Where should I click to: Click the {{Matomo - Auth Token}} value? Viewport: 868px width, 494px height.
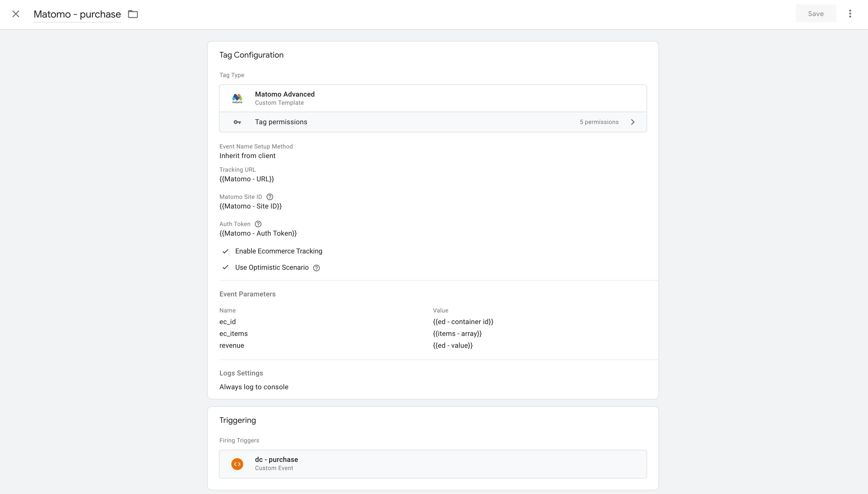pyautogui.click(x=258, y=233)
